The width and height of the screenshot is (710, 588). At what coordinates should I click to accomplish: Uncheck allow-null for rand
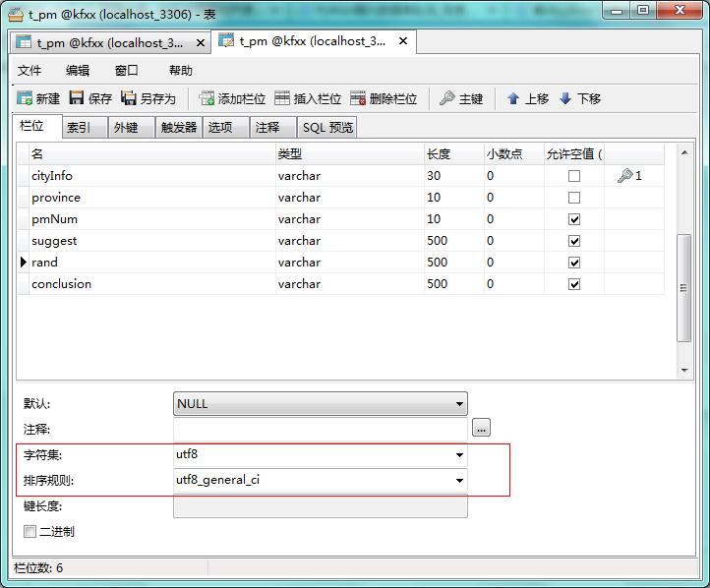[574, 263]
